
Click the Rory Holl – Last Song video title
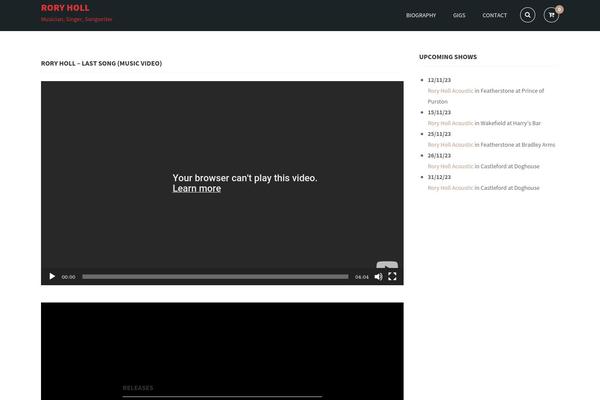(101, 63)
